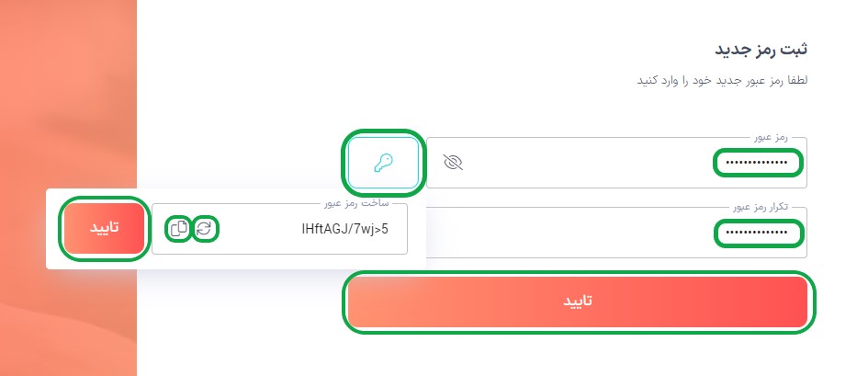Click the تکرار رمز عبور floating label

760,208
